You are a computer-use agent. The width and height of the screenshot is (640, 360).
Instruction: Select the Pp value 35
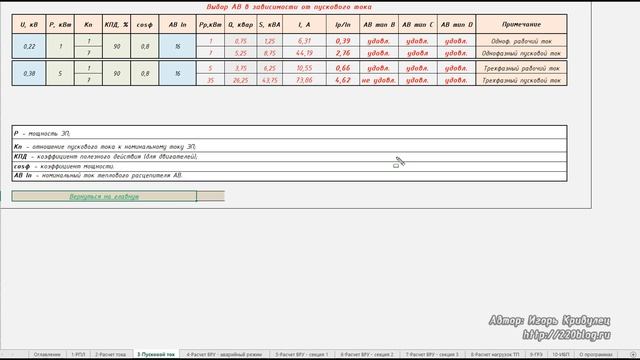(x=211, y=80)
